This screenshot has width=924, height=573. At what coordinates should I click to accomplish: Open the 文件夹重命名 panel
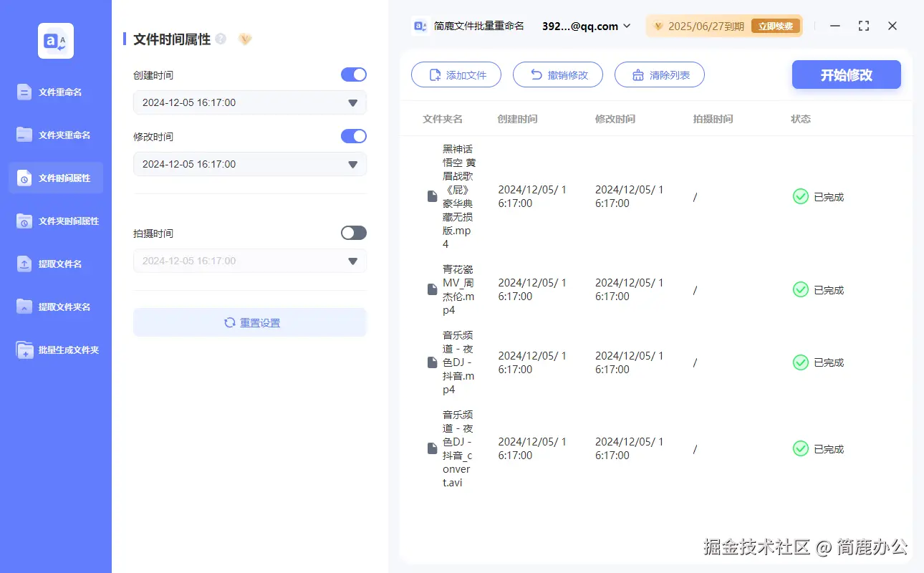coord(55,135)
